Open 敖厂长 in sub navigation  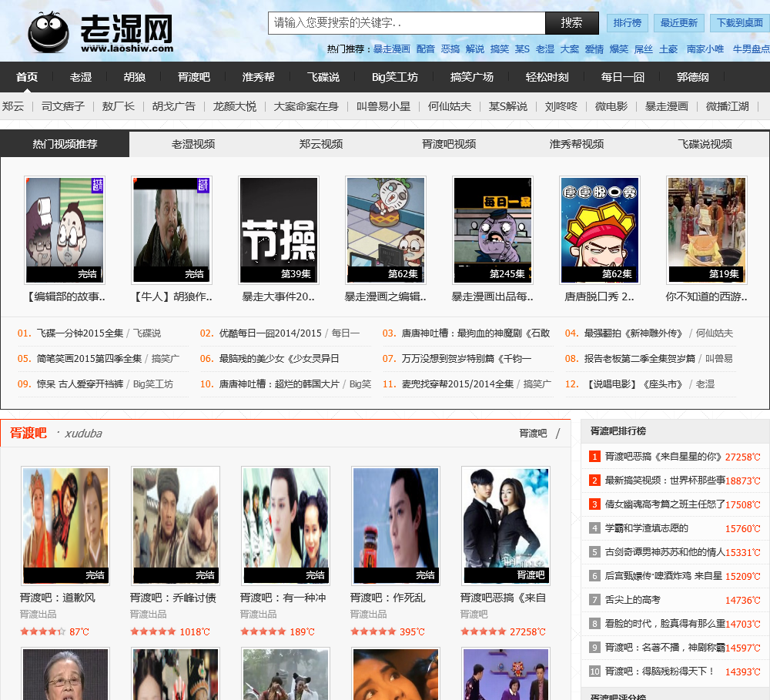point(118,106)
